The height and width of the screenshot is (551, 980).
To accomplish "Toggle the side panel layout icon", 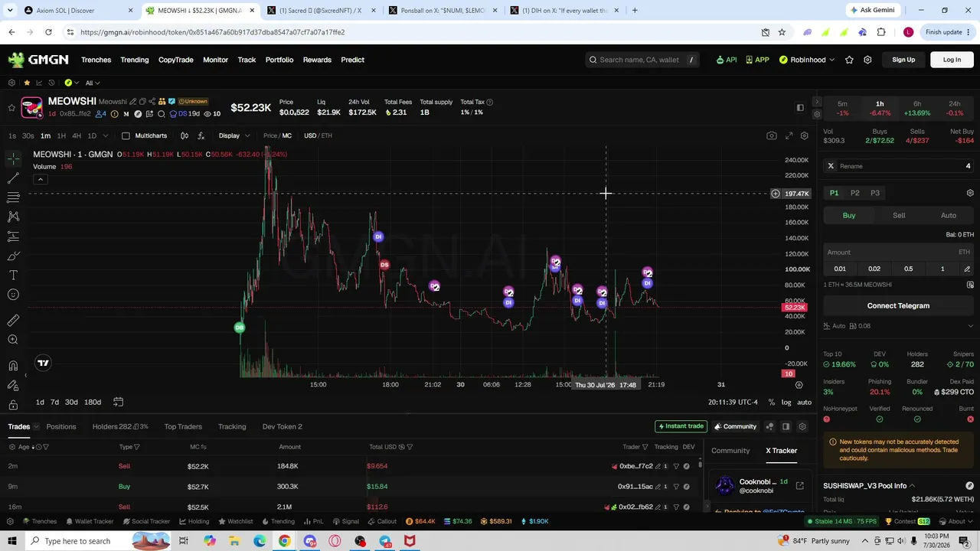I will [800, 107].
